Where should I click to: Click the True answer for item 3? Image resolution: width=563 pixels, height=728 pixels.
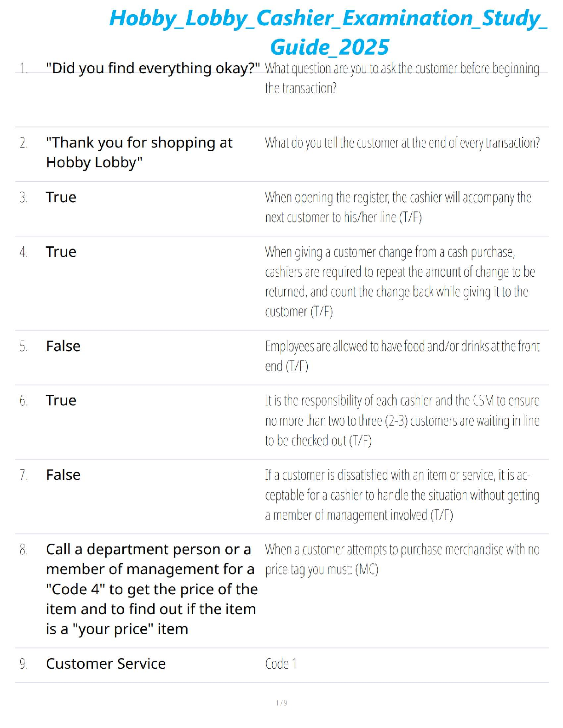[61, 198]
